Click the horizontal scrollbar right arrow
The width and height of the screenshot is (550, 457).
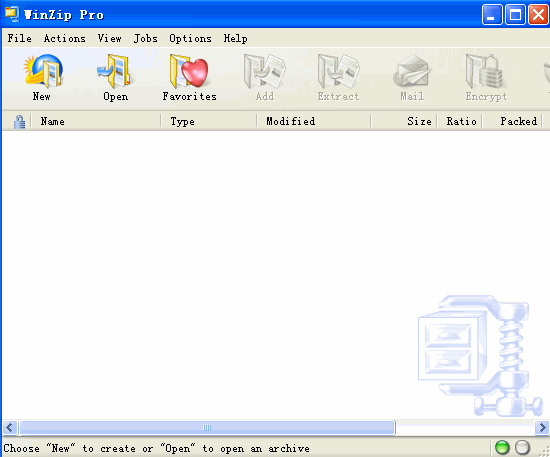coord(542,428)
